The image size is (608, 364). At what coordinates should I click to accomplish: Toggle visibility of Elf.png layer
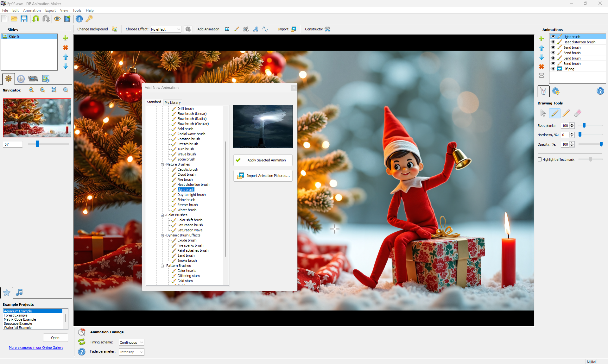coord(553,69)
